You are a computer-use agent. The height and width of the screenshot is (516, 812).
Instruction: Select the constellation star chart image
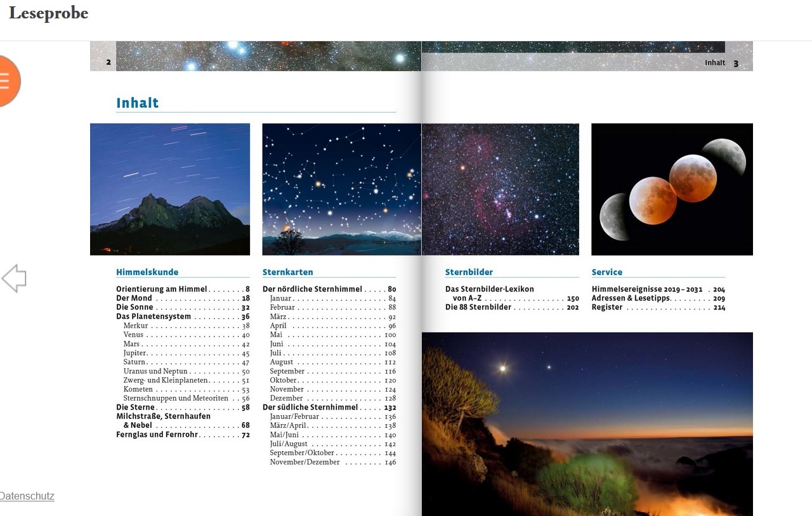tap(341, 189)
